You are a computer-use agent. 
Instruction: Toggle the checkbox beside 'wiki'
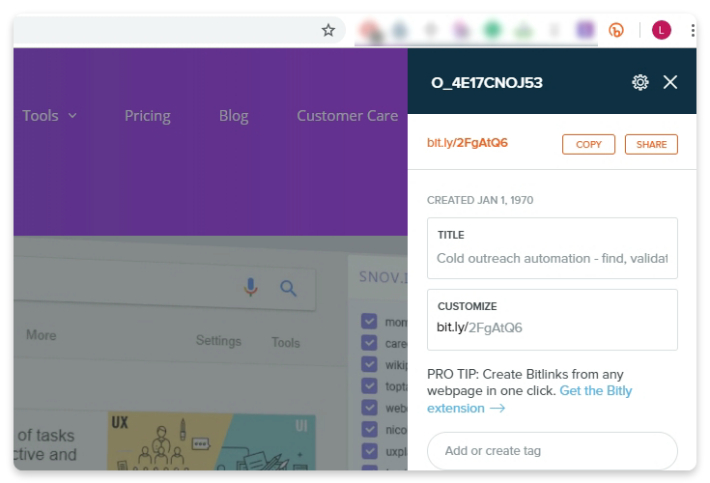tap(369, 364)
